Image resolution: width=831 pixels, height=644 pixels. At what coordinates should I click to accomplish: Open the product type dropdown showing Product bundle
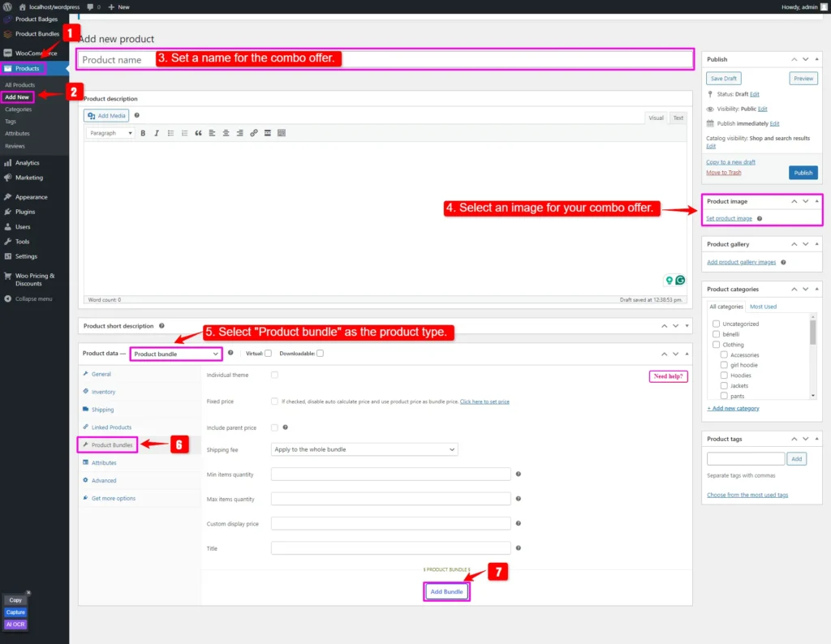coord(175,354)
